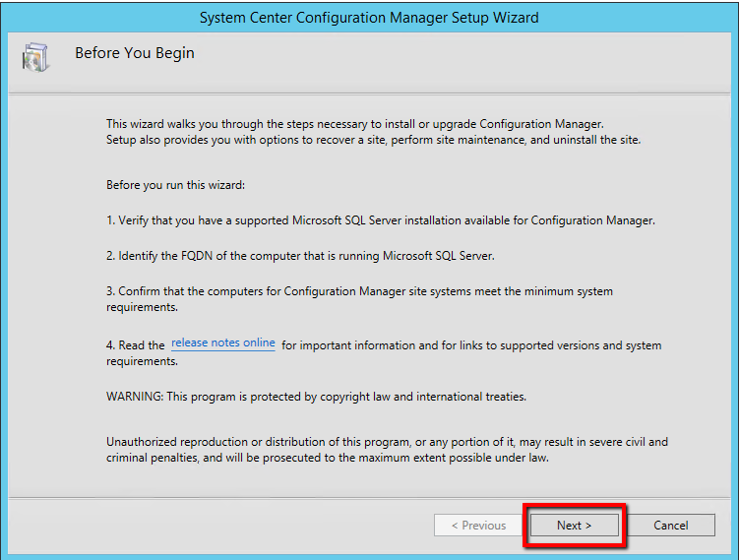The width and height of the screenshot is (739, 560).
Task: Click the "Setup also provides you" line
Action: 373,140
